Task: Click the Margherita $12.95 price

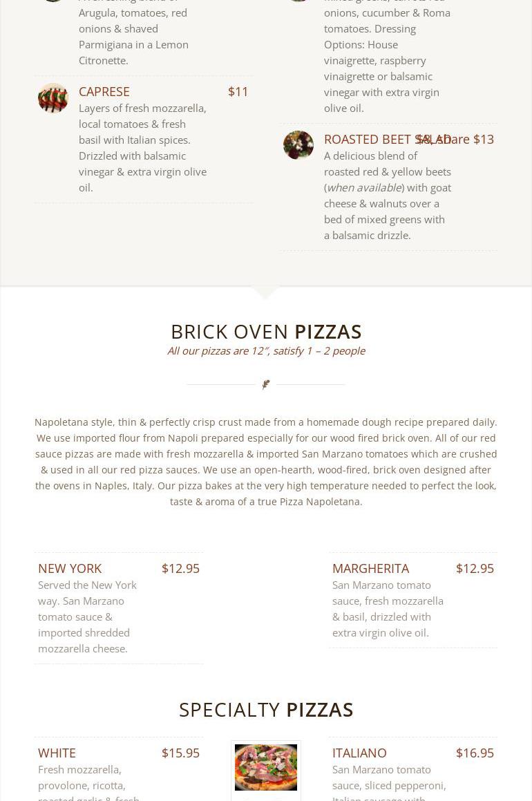Action: pyautogui.click(x=475, y=568)
